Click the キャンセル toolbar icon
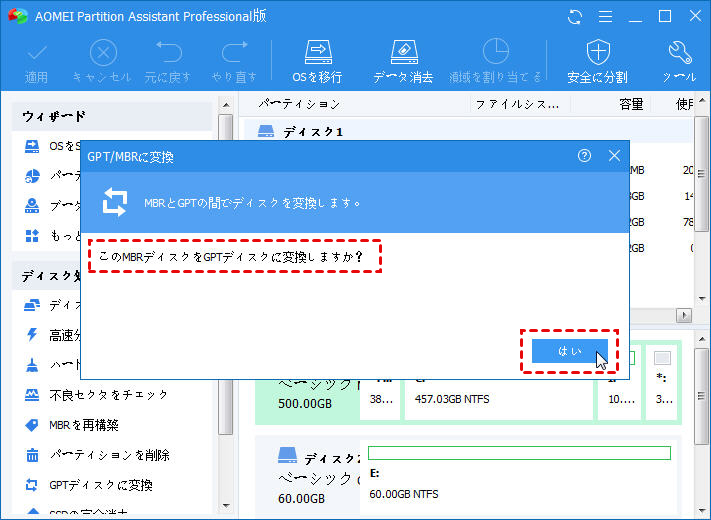This screenshot has width=711, height=520. 103,53
